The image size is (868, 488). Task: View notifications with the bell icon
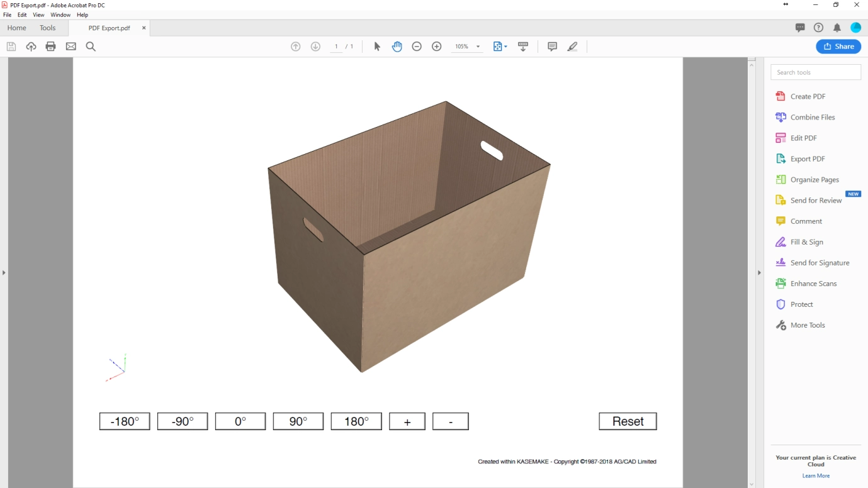[837, 28]
